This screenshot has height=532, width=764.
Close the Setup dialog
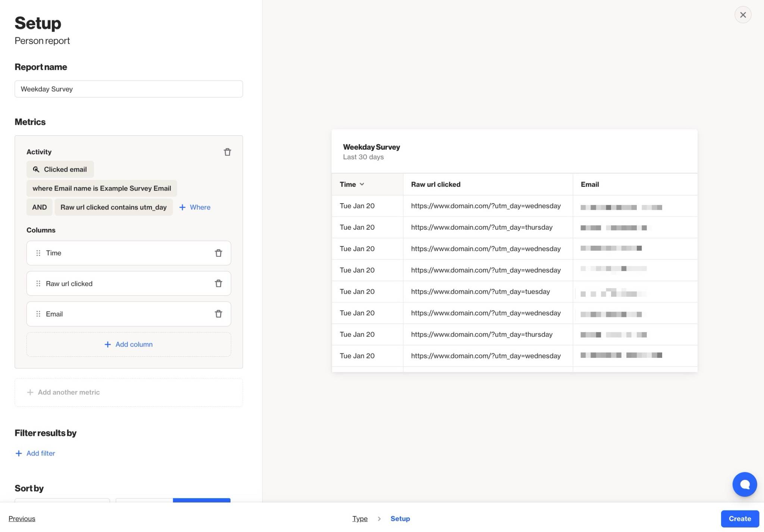click(x=742, y=15)
